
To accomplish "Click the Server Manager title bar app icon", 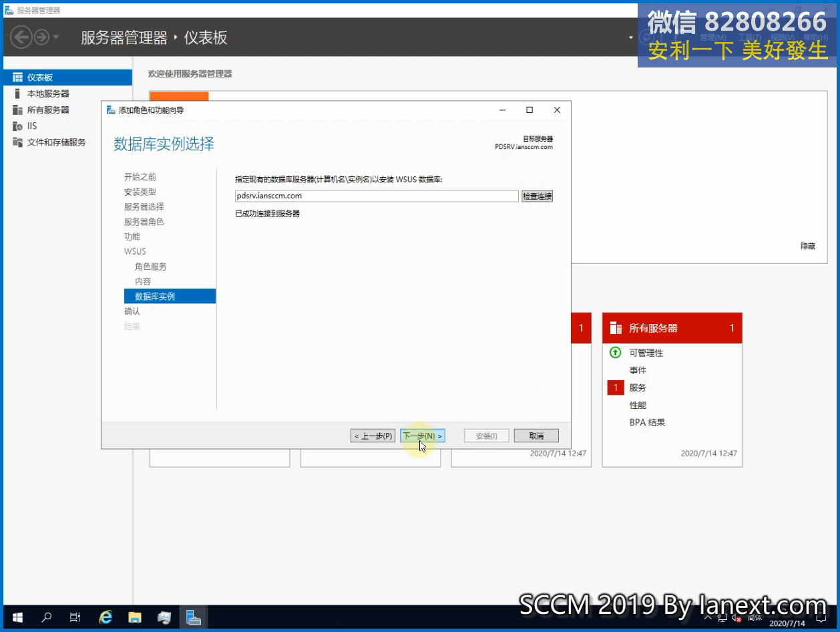I will [9, 10].
